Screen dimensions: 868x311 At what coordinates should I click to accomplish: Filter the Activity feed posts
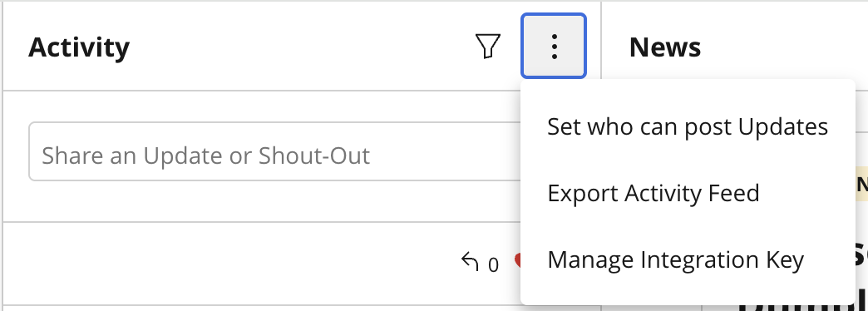[488, 46]
